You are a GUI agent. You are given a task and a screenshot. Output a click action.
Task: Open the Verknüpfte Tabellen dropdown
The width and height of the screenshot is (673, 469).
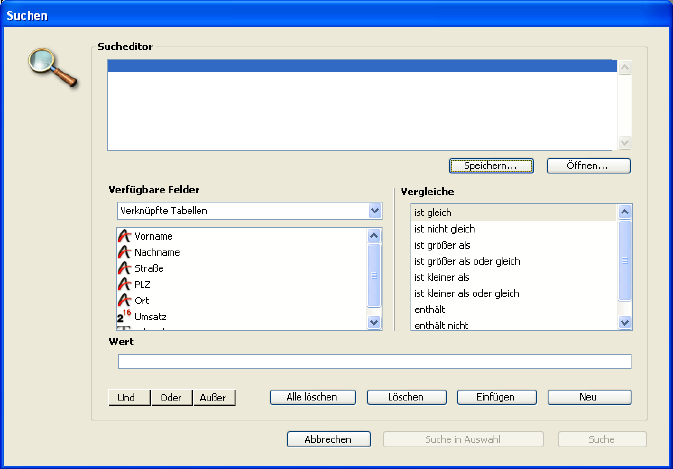coord(374,211)
